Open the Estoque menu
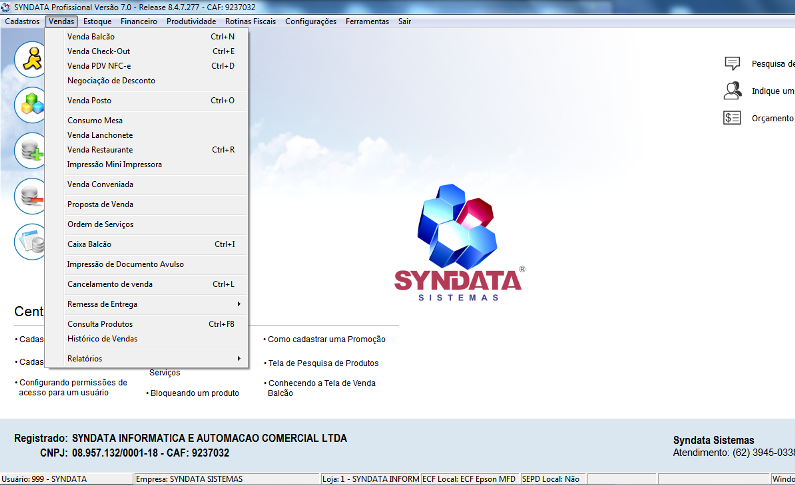This screenshot has width=795, height=485. [97, 21]
